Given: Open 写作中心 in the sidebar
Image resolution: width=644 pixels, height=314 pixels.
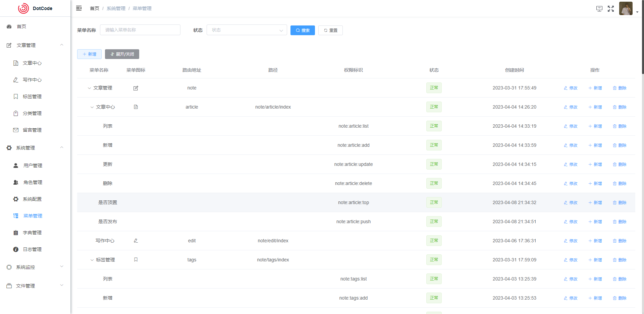Looking at the screenshot, I should (32, 80).
